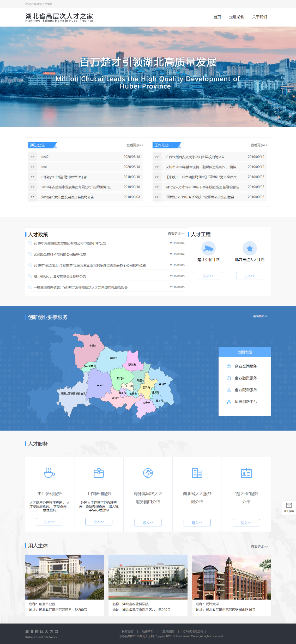Click the hero banner 百万楚才引领湖北高质量发展
This screenshot has height=644, width=296.
[x=148, y=77]
